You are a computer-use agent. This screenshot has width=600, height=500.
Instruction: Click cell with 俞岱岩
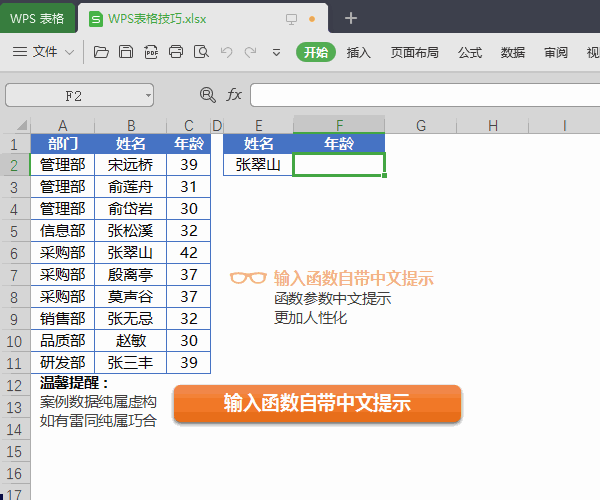[x=130, y=209]
